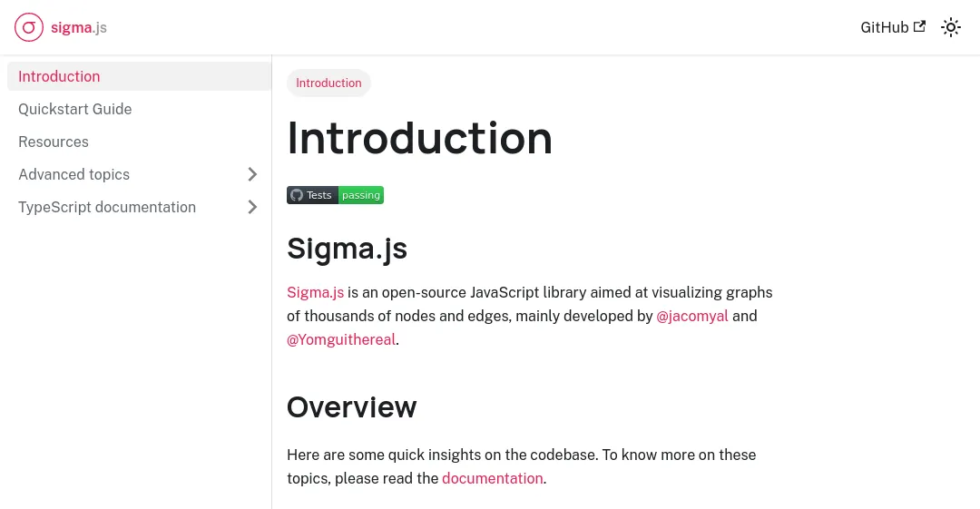This screenshot has width=980, height=509.
Task: Click the sigma.js logo icon
Action: [29, 27]
